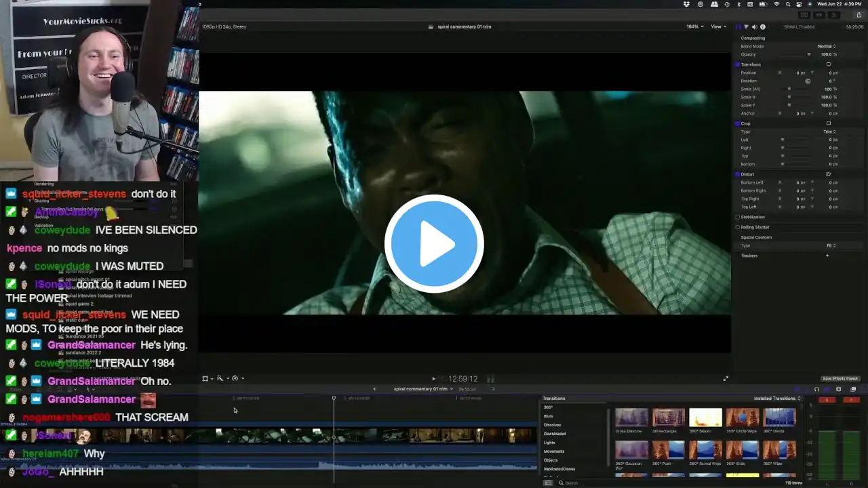This screenshot has height=488, width=868.
Task: Click the timeline history back arrow
Action: tap(374, 389)
